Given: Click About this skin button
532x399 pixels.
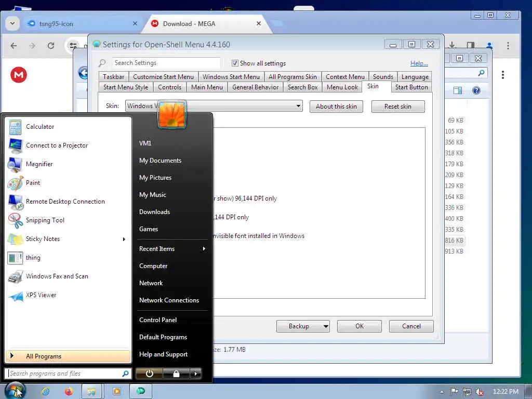Looking at the screenshot, I should pos(336,107).
